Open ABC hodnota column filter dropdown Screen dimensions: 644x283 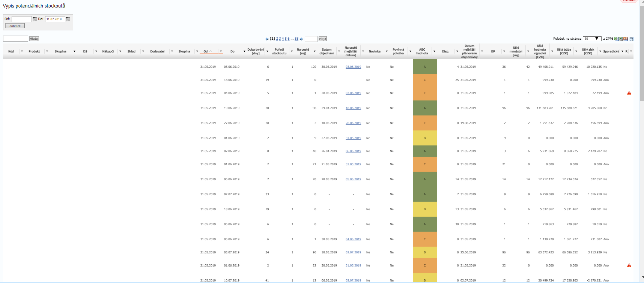(434, 51)
